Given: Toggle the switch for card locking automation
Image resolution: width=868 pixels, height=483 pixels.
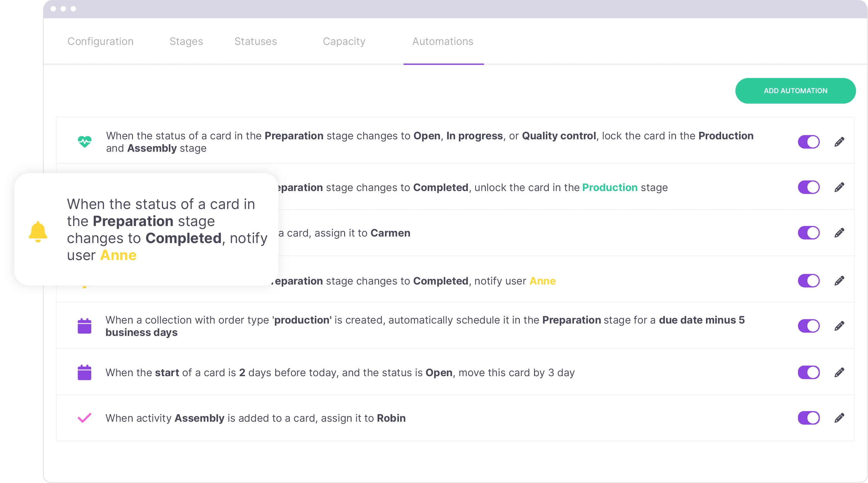Looking at the screenshot, I should (809, 141).
